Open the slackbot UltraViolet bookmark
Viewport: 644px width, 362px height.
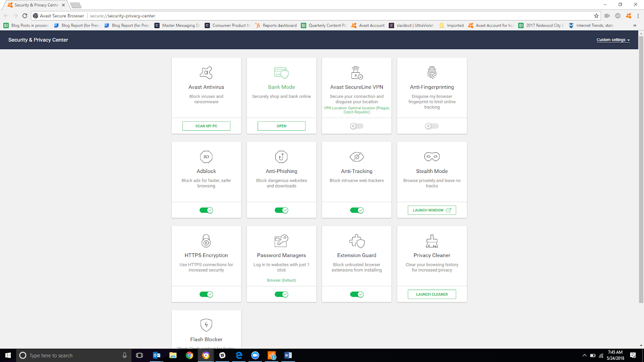pyautogui.click(x=411, y=25)
